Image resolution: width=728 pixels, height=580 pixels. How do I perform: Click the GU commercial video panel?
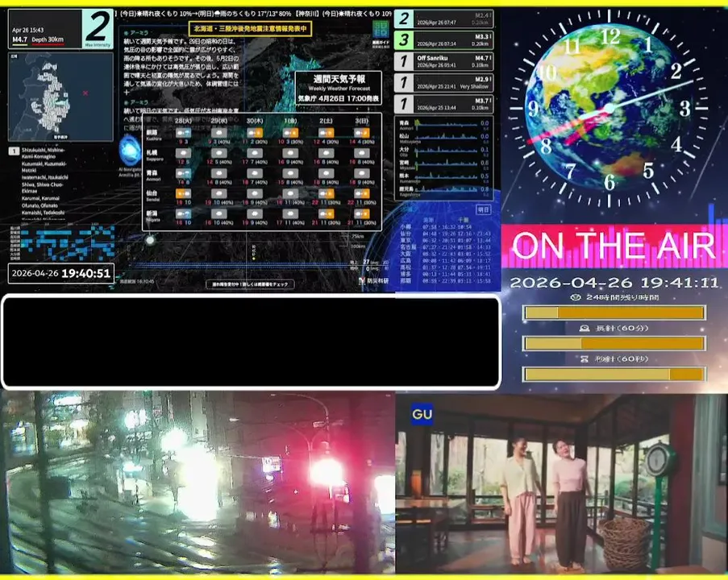[562, 483]
